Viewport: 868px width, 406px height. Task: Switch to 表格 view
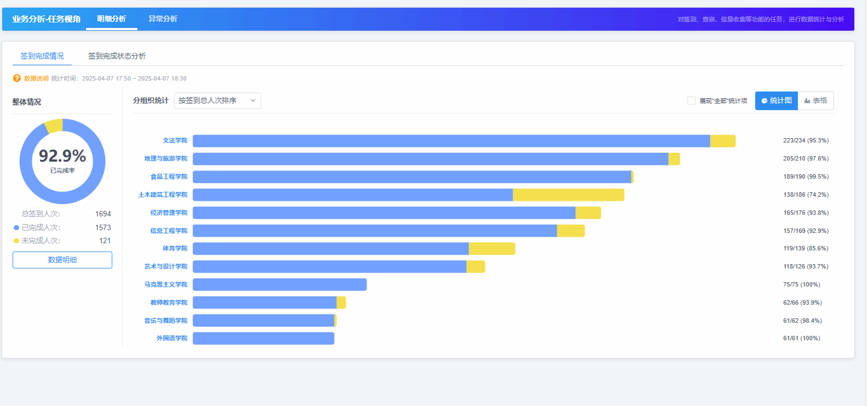point(816,101)
